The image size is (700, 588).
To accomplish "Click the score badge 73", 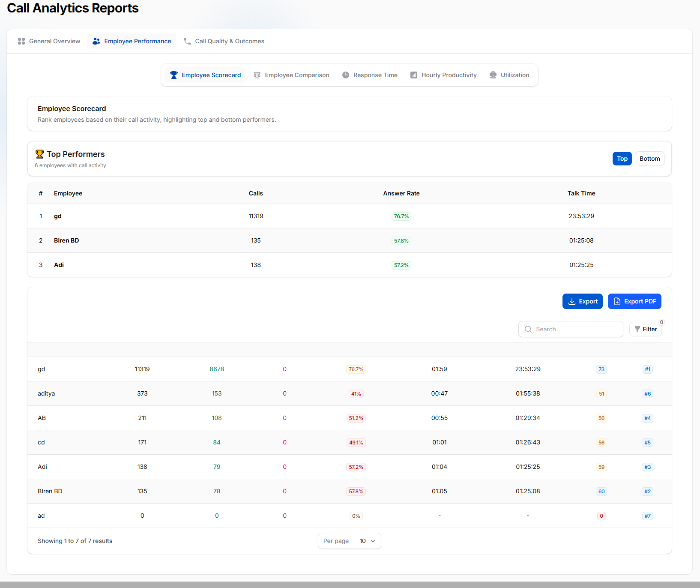I will click(601, 369).
